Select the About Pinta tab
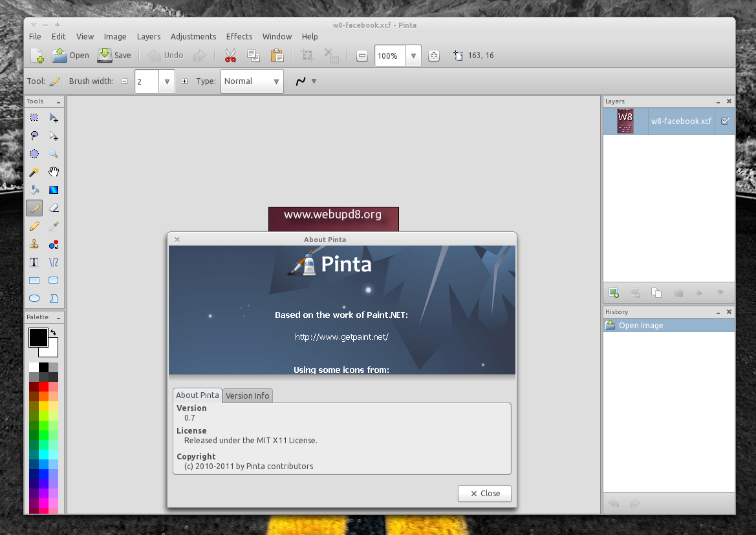756x535 pixels. (197, 395)
